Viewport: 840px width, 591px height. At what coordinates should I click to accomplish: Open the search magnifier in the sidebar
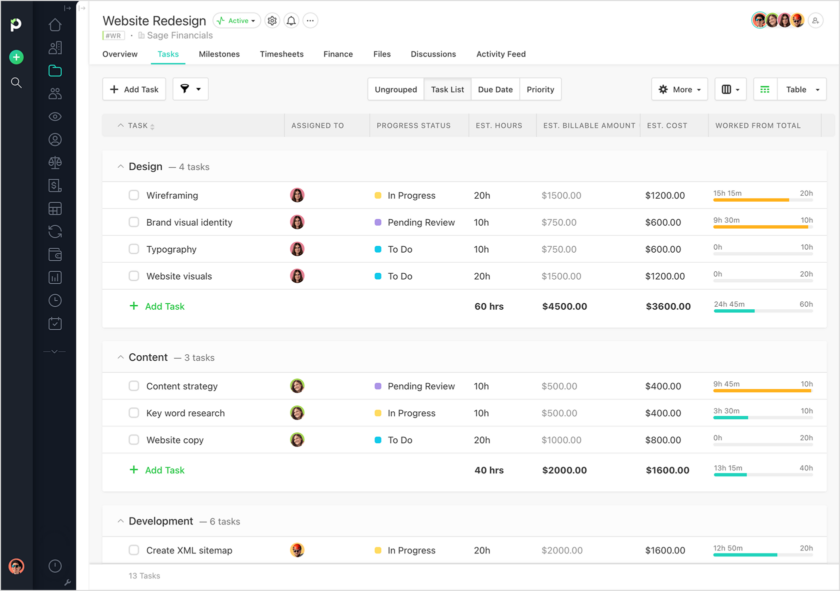15,83
